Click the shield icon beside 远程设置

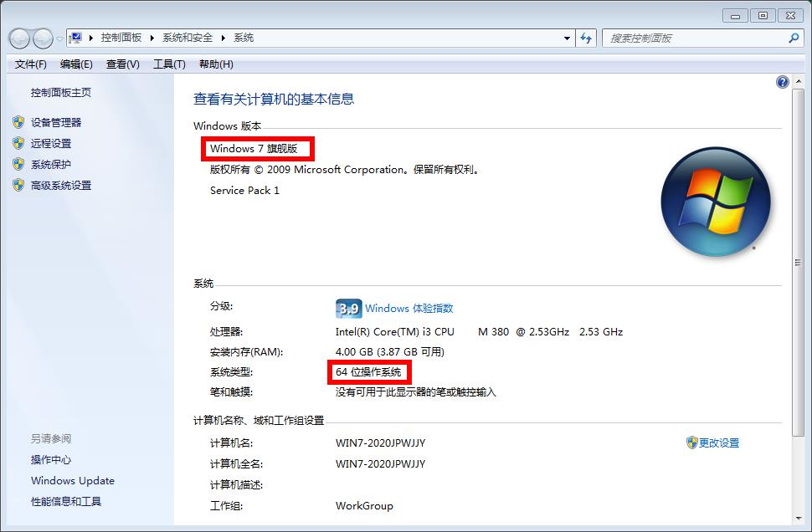18,143
